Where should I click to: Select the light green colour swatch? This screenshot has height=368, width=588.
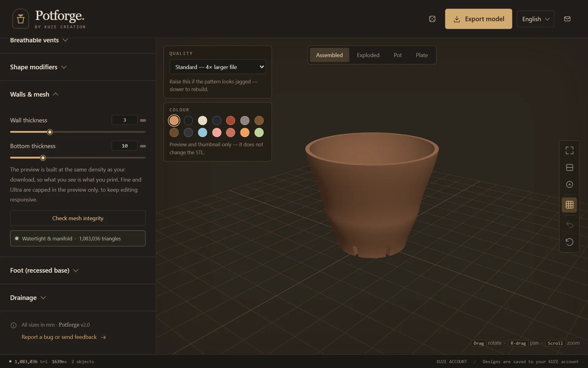click(x=259, y=132)
